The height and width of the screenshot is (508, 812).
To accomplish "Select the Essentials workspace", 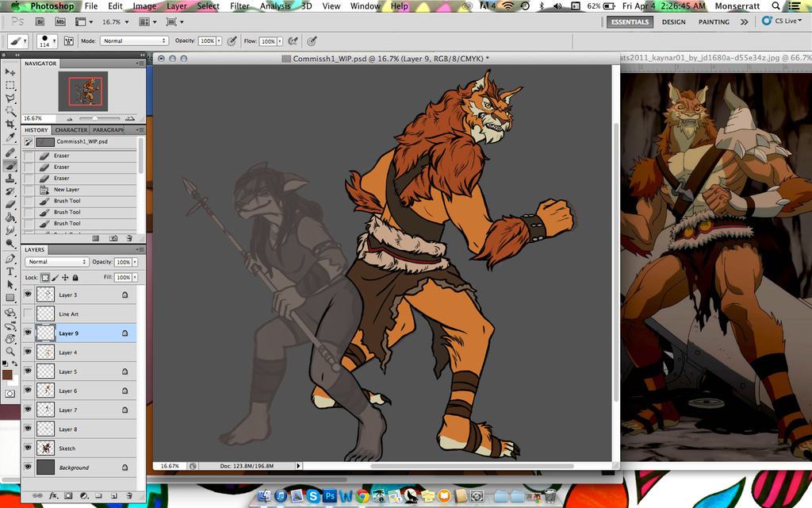I will point(630,21).
